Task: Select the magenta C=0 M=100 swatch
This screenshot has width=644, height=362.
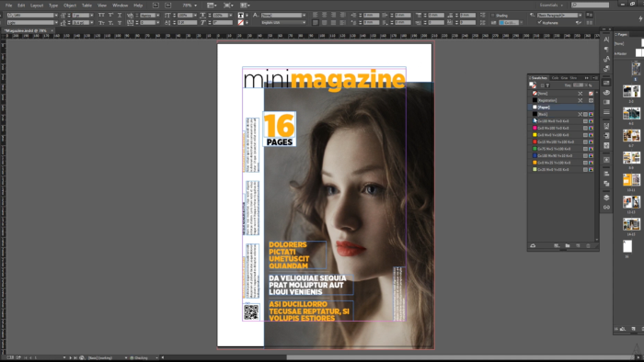Action: (x=561, y=128)
